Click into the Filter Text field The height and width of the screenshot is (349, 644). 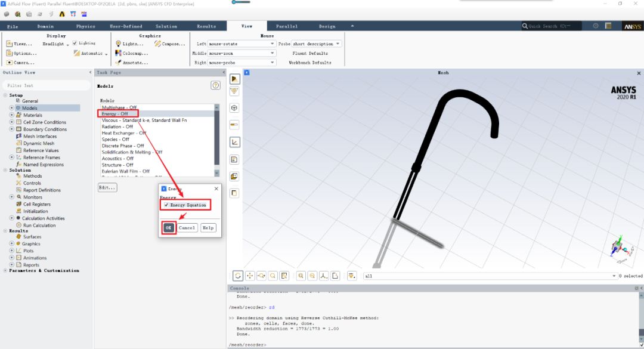click(46, 85)
